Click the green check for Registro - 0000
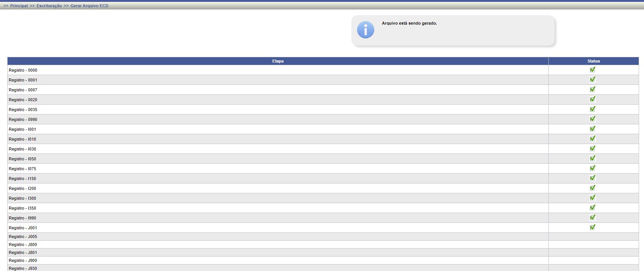The width and height of the screenshot is (644, 271). click(x=592, y=69)
